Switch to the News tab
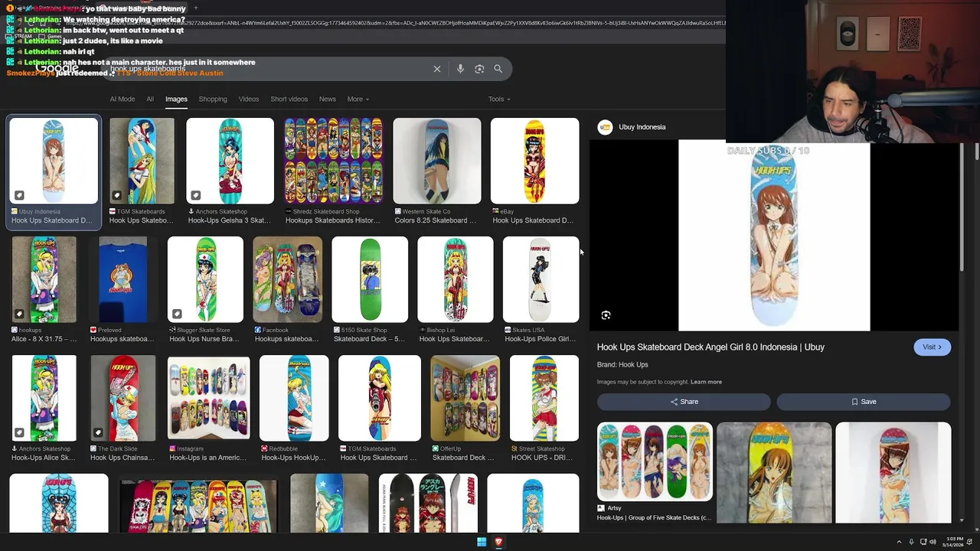This screenshot has width=980, height=551. (328, 99)
